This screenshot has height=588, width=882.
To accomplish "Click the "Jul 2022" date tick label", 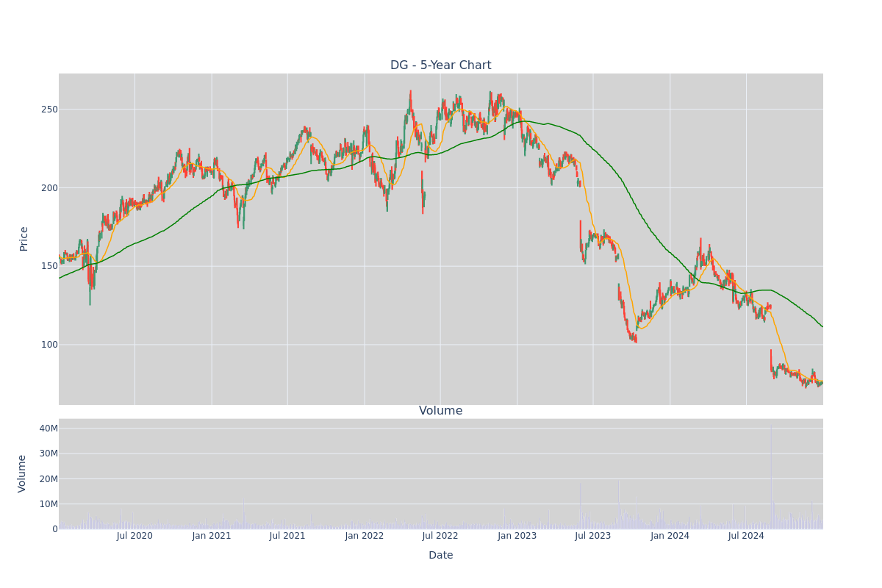I will (440, 536).
